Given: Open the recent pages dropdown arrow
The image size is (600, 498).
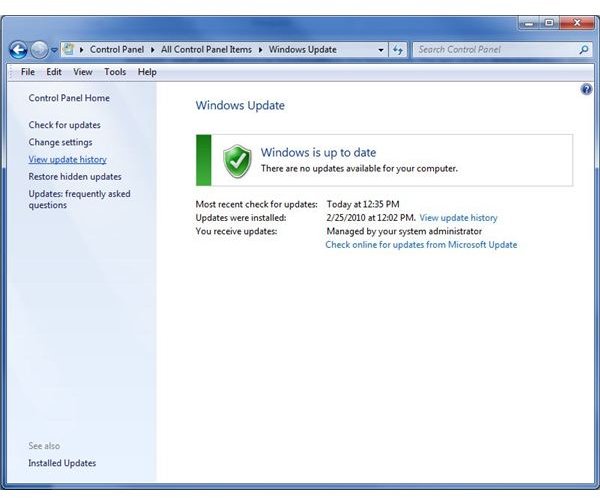Looking at the screenshot, I should [54, 50].
